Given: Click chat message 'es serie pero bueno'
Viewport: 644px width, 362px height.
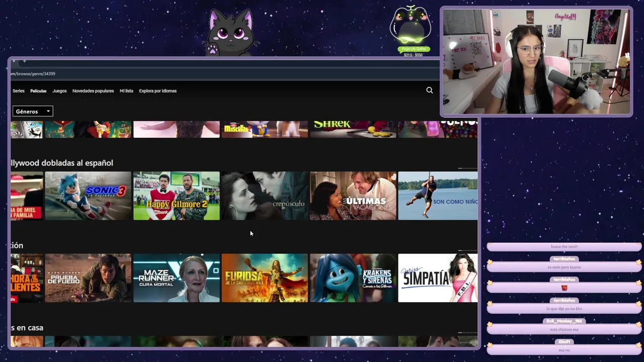Looking at the screenshot, I should (564, 267).
